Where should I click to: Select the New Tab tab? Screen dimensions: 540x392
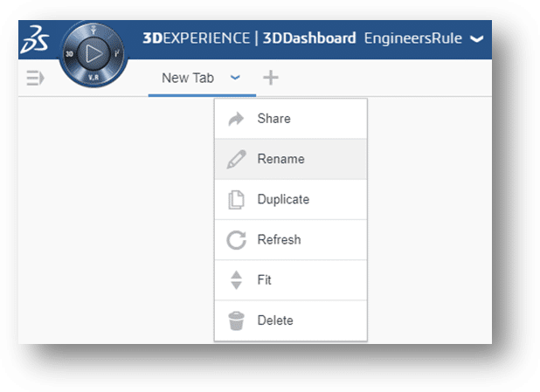[x=188, y=78]
